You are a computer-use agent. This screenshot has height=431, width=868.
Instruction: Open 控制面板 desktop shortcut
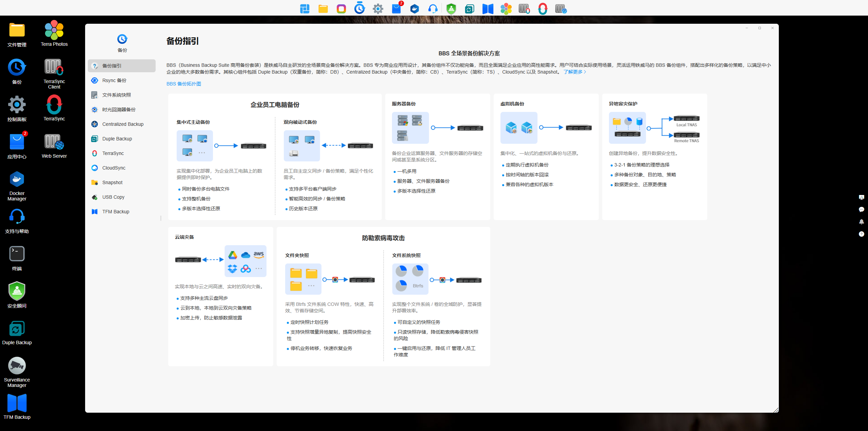click(x=17, y=109)
